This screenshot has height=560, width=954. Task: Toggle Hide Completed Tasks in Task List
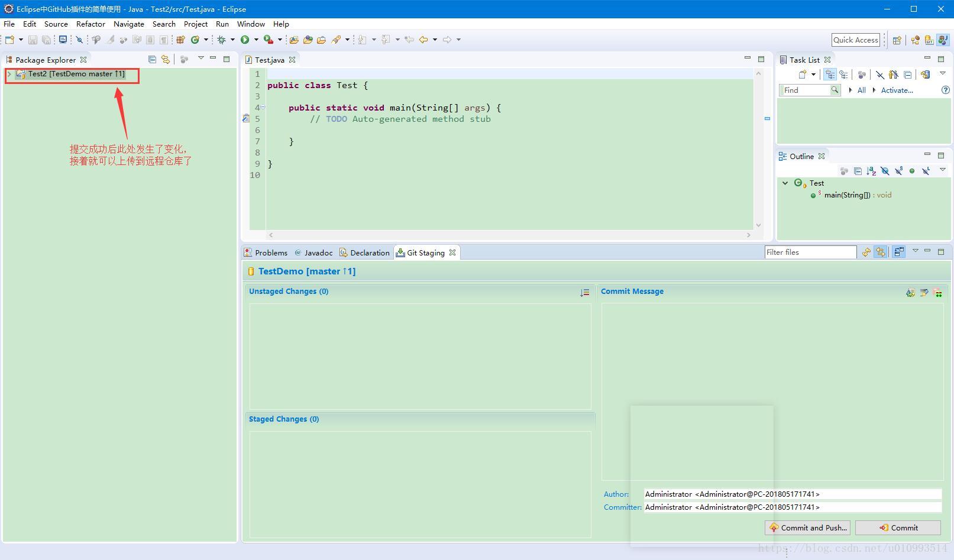880,75
